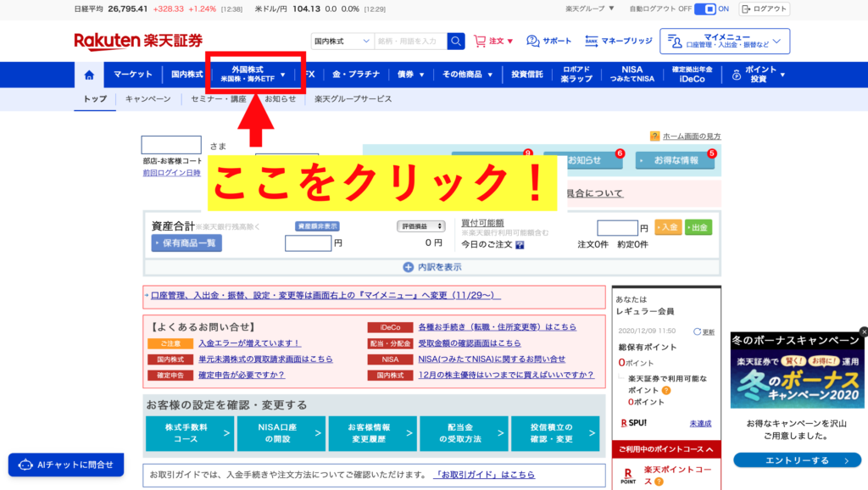Open the shopping cart 注文 icon

(x=480, y=41)
